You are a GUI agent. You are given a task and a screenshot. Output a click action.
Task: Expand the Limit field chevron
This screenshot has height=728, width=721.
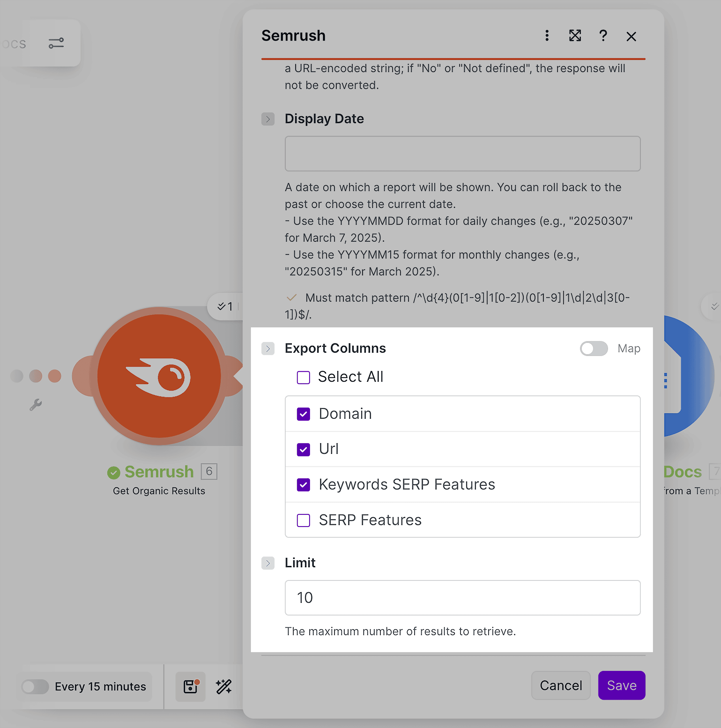point(268,563)
